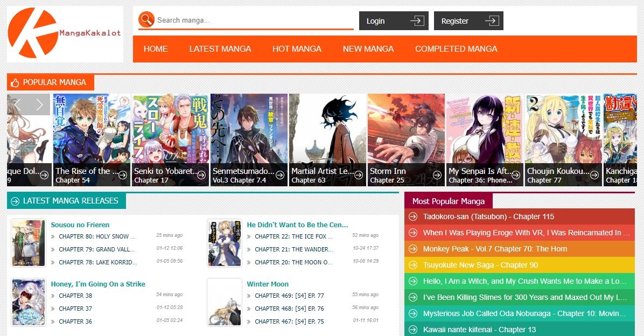Viewport: 644px width, 336px height.
Task: Open Mysterious Job Called Oda Nobunaga entry
Action: (x=524, y=313)
